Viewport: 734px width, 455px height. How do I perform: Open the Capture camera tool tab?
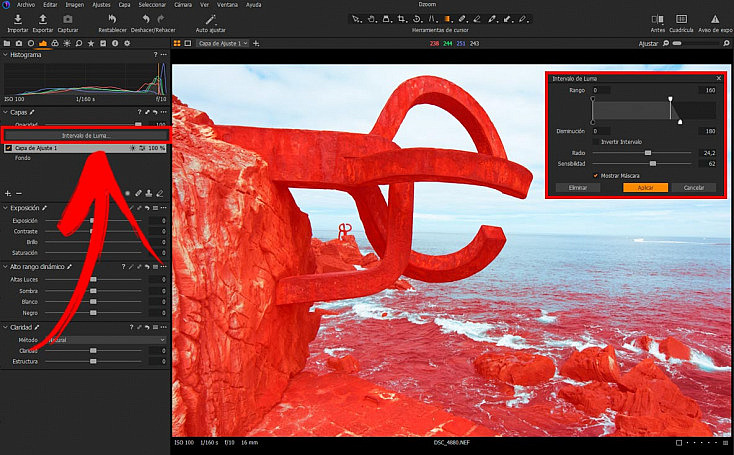tap(19, 43)
